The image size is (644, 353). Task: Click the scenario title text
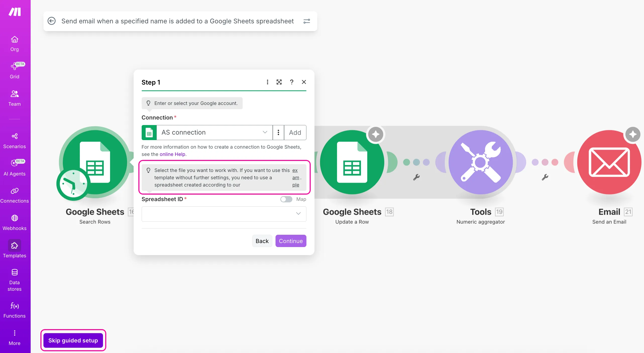[178, 21]
